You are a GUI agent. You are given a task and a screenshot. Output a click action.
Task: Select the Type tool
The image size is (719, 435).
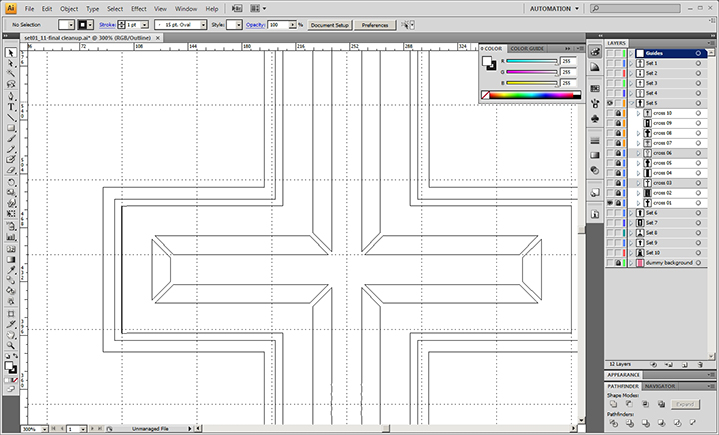11,106
